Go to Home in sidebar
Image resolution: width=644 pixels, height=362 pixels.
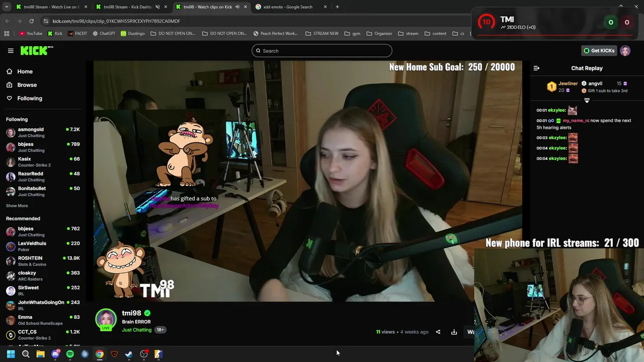coord(25,71)
